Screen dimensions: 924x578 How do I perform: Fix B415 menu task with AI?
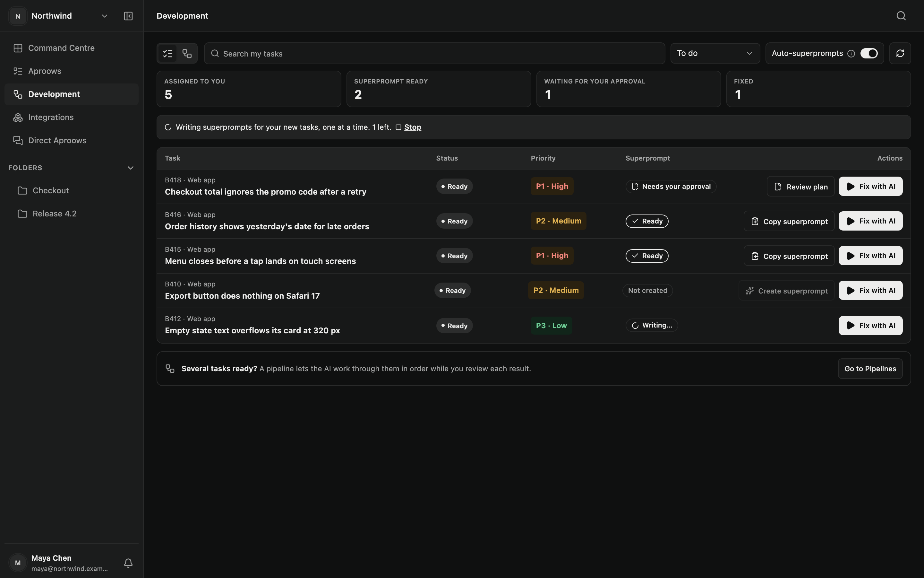(x=870, y=256)
